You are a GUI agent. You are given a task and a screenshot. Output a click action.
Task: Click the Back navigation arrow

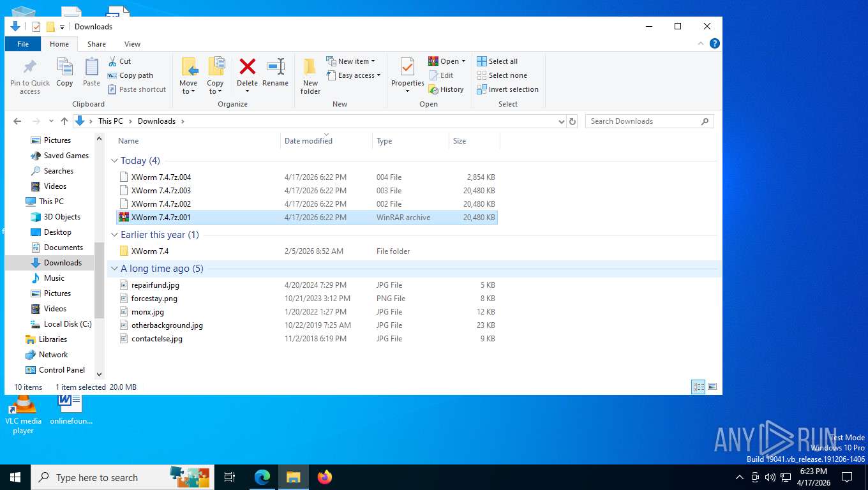point(17,121)
